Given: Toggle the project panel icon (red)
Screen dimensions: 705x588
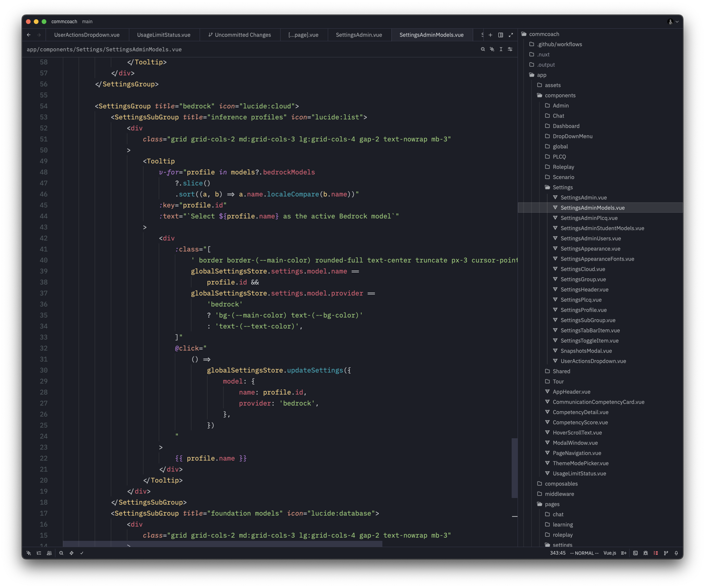Looking at the screenshot, I should coord(656,553).
